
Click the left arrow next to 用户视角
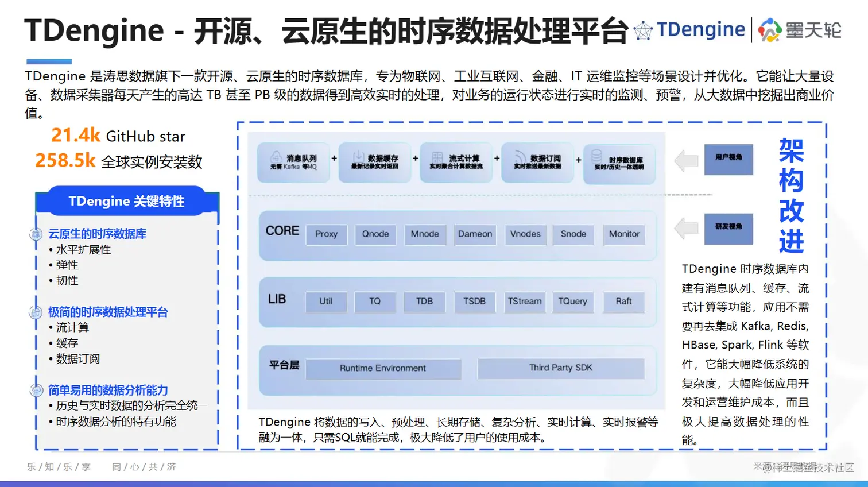tap(686, 161)
